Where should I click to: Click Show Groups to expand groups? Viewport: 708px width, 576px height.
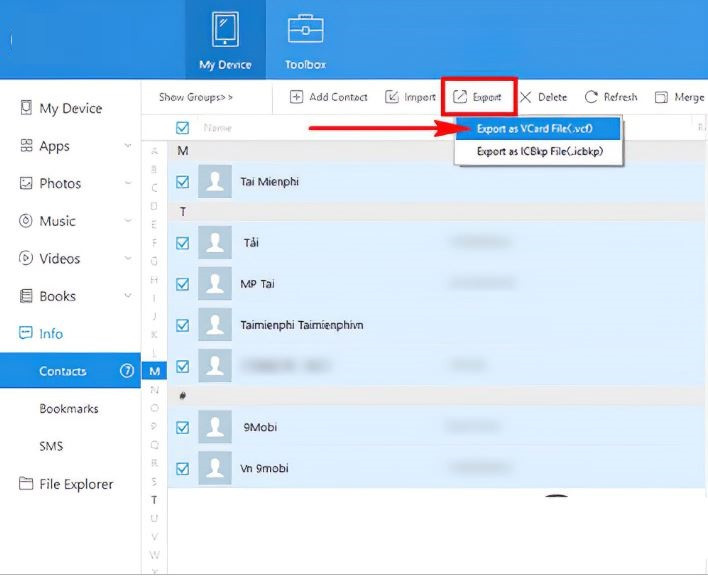(196, 97)
